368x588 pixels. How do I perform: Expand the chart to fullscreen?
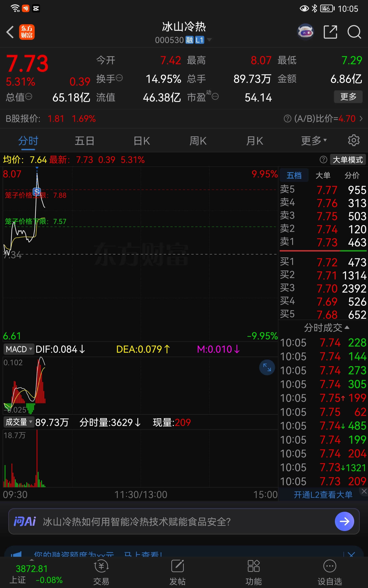coord(267,367)
